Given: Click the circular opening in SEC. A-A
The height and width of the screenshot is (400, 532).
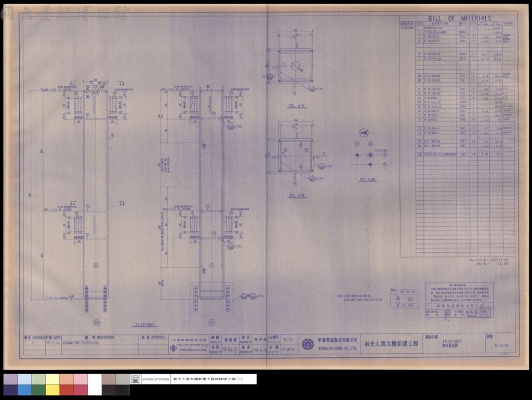Looking at the screenshot, I should [x=296, y=66].
